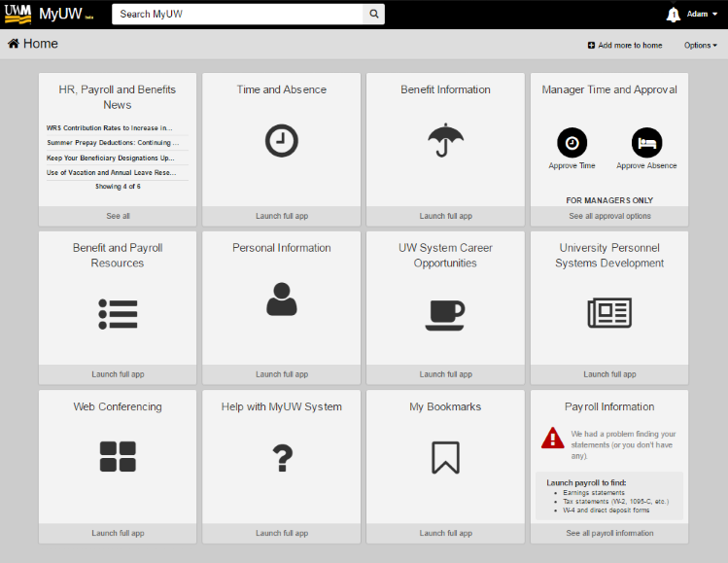The image size is (728, 563).
Task: Click the Tax statements bullet text
Action: click(615, 502)
